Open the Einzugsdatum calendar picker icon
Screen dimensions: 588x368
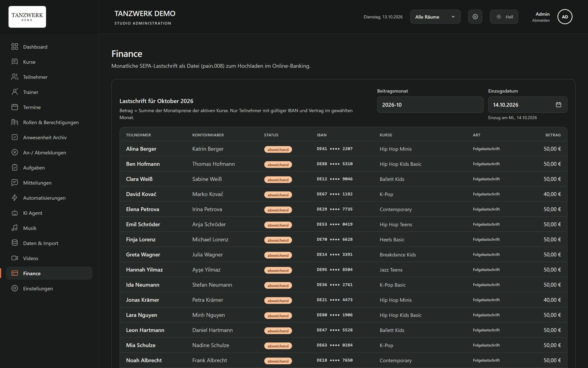(x=558, y=105)
